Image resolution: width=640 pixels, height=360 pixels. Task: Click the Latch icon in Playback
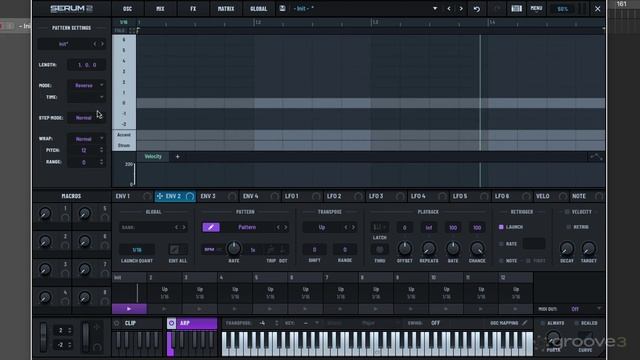click(380, 227)
